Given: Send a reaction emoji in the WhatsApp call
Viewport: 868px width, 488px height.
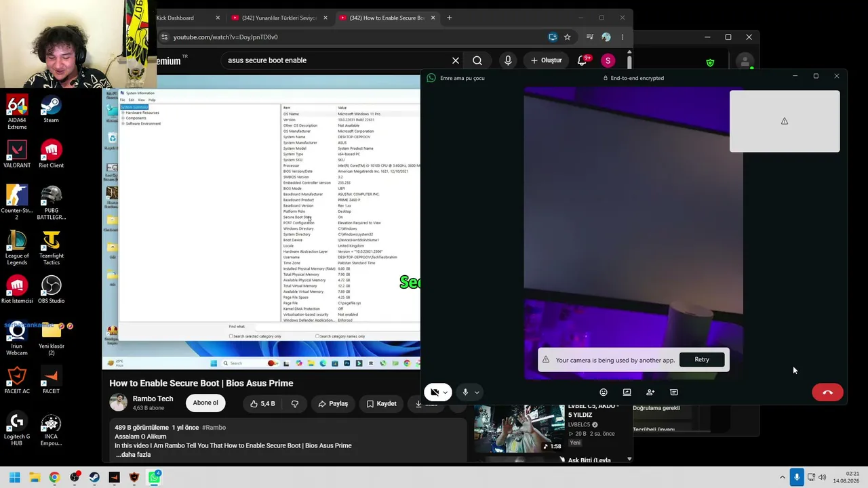Looking at the screenshot, I should [604, 392].
